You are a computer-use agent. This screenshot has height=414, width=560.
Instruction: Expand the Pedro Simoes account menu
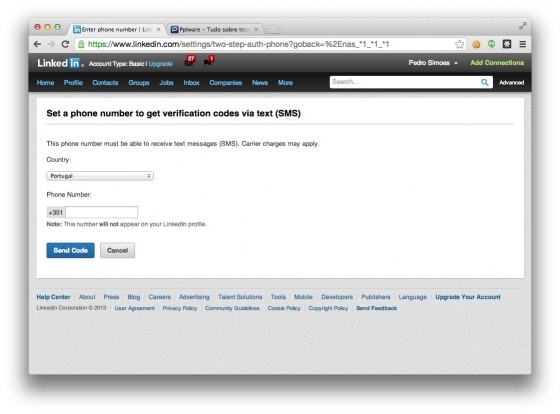433,63
